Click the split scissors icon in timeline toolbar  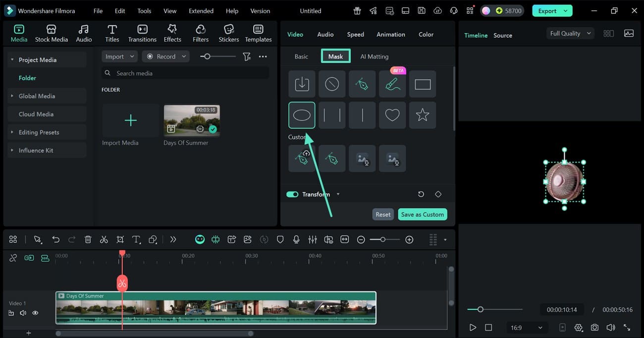point(104,239)
